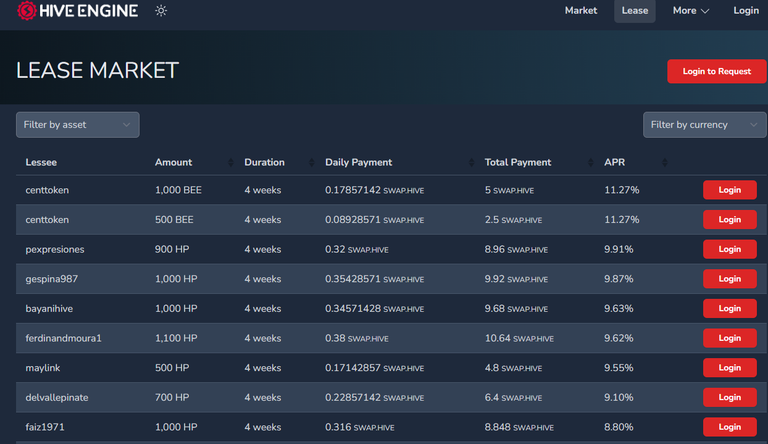
Task: Open the Market page
Action: 580,11
